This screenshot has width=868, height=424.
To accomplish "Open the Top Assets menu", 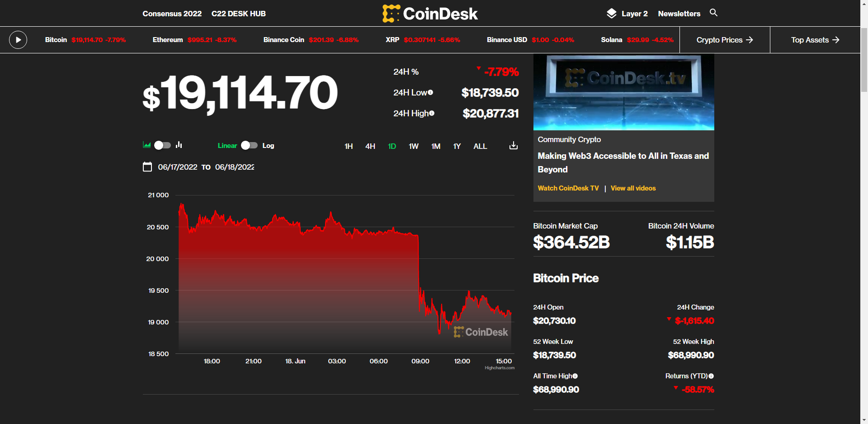I will point(815,40).
